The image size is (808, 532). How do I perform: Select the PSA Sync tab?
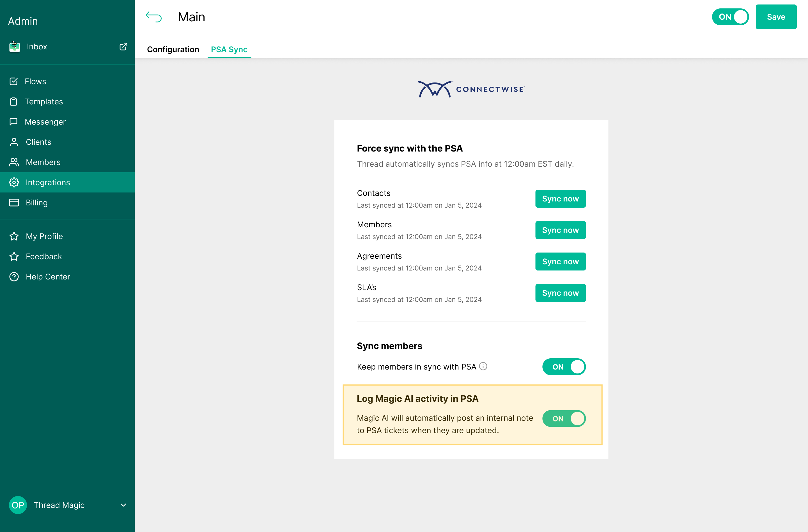click(x=229, y=49)
